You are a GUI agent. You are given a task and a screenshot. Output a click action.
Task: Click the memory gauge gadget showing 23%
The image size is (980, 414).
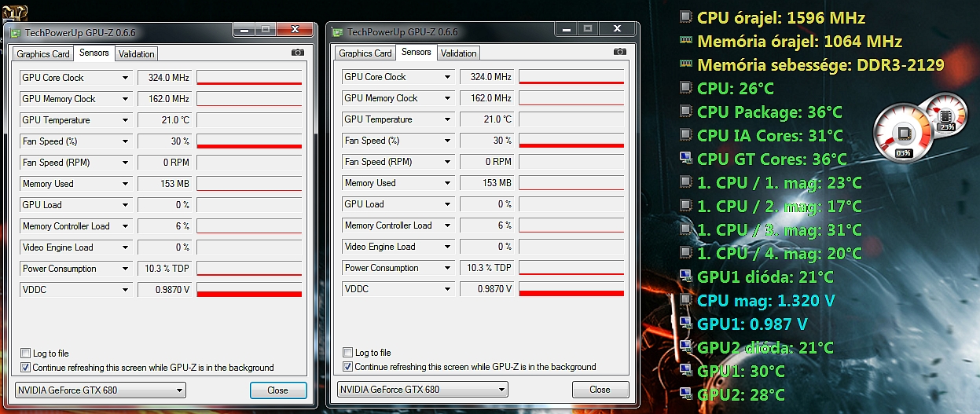point(945,116)
